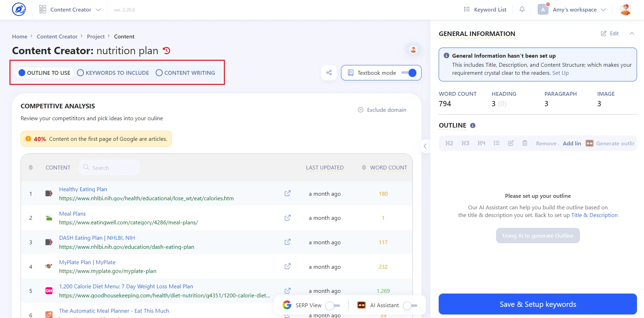644x318 pixels.
Task: Collapse the right side panel arrow
Action: pyautogui.click(x=425, y=146)
